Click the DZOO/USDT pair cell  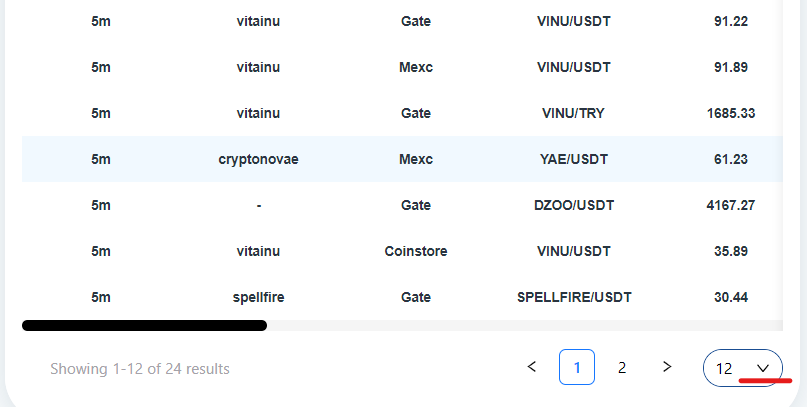tap(574, 205)
